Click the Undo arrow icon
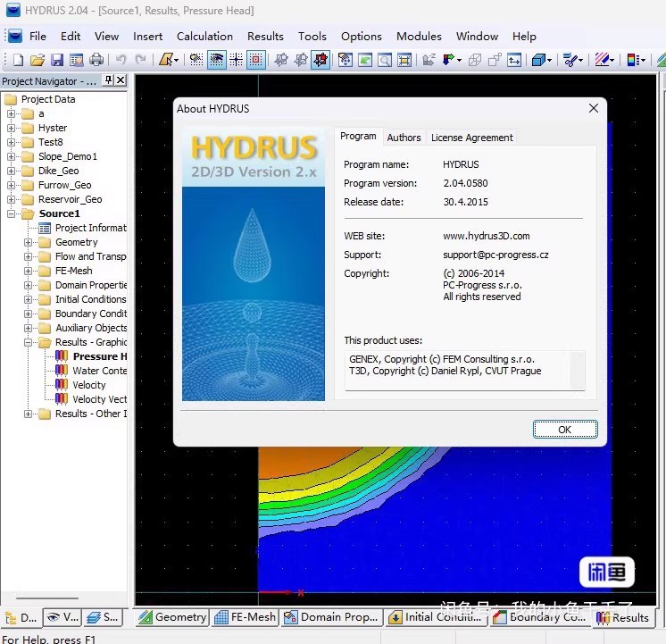 point(121,60)
